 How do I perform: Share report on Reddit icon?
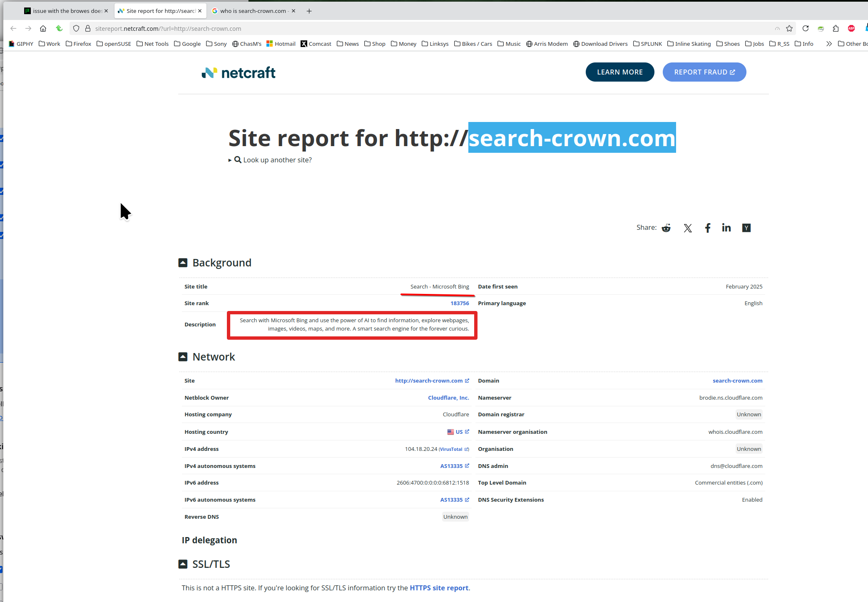[666, 228]
